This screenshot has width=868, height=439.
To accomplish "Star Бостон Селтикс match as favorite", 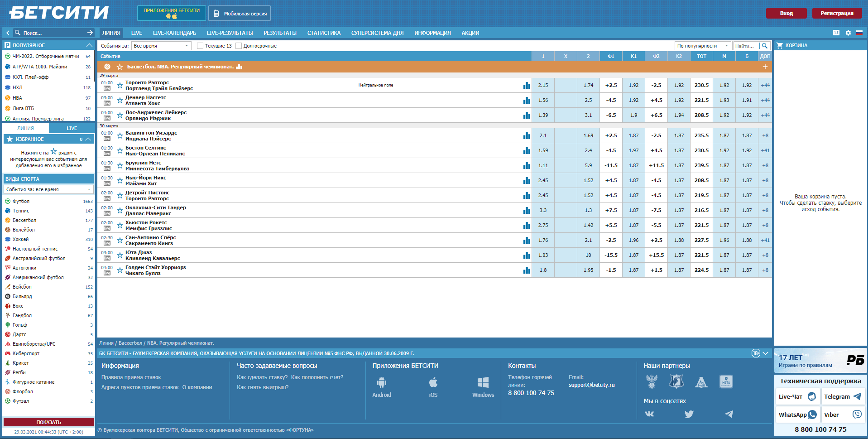I will [120, 150].
